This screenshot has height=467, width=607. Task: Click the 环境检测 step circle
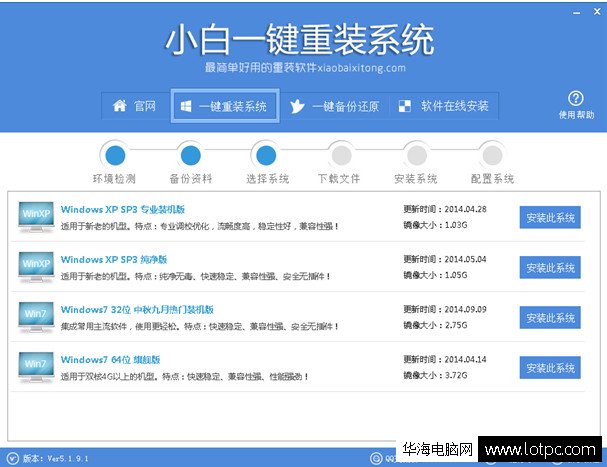115,156
